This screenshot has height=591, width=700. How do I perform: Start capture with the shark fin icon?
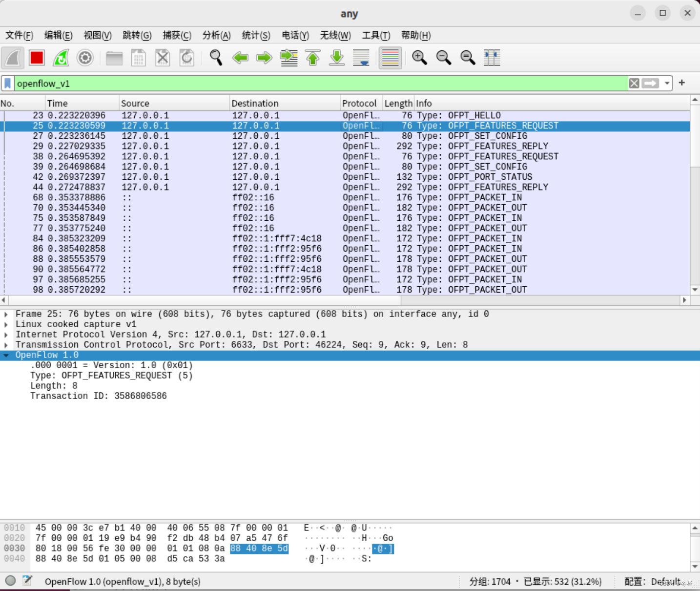13,58
